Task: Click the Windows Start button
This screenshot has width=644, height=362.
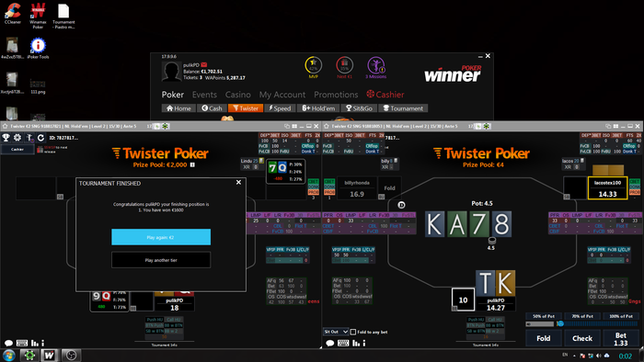Action: (9, 355)
